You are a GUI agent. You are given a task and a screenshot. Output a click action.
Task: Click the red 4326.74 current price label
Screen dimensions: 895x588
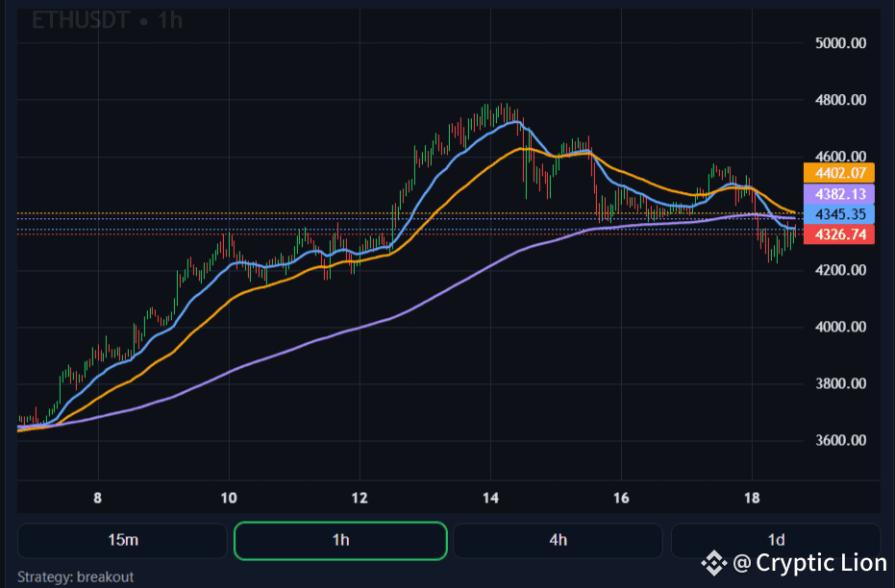pyautogui.click(x=840, y=234)
